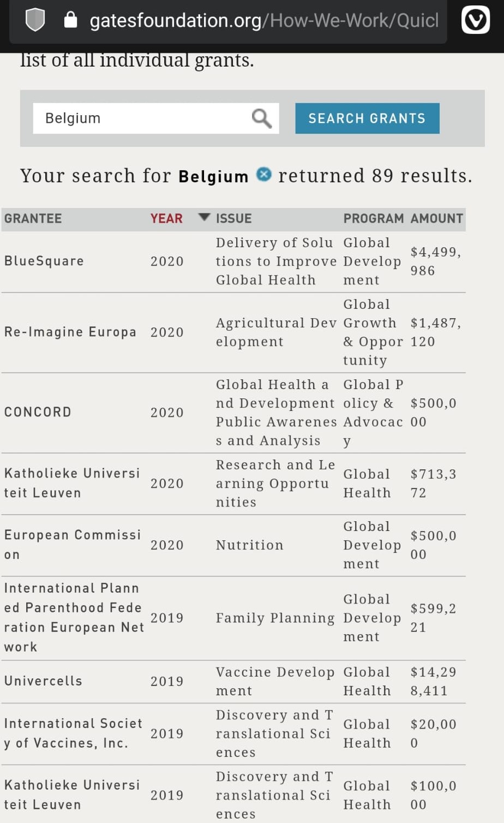Sort results by ISSUE column header
Screen dimensions: 504x823
tap(233, 218)
